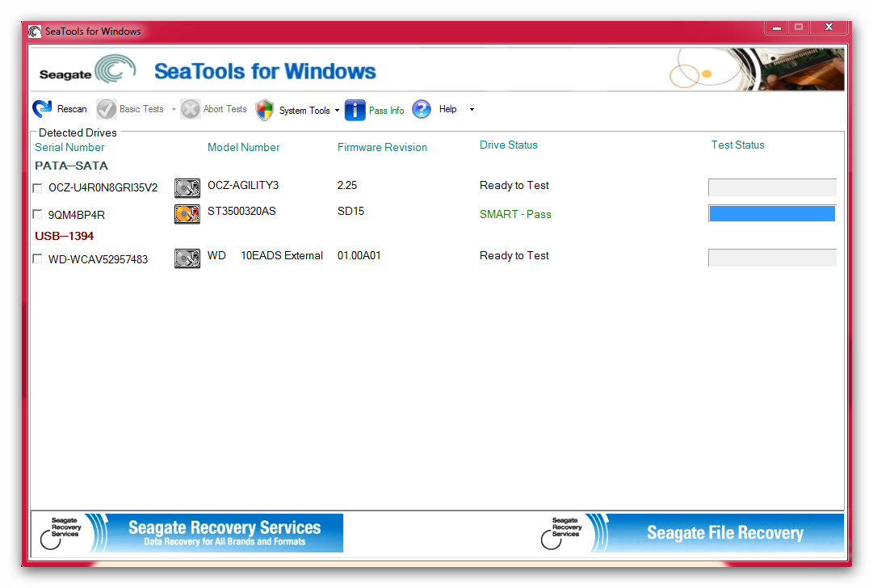The width and height of the screenshot is (873, 588).
Task: Click the blue Pass Info icon
Action: pyautogui.click(x=355, y=110)
